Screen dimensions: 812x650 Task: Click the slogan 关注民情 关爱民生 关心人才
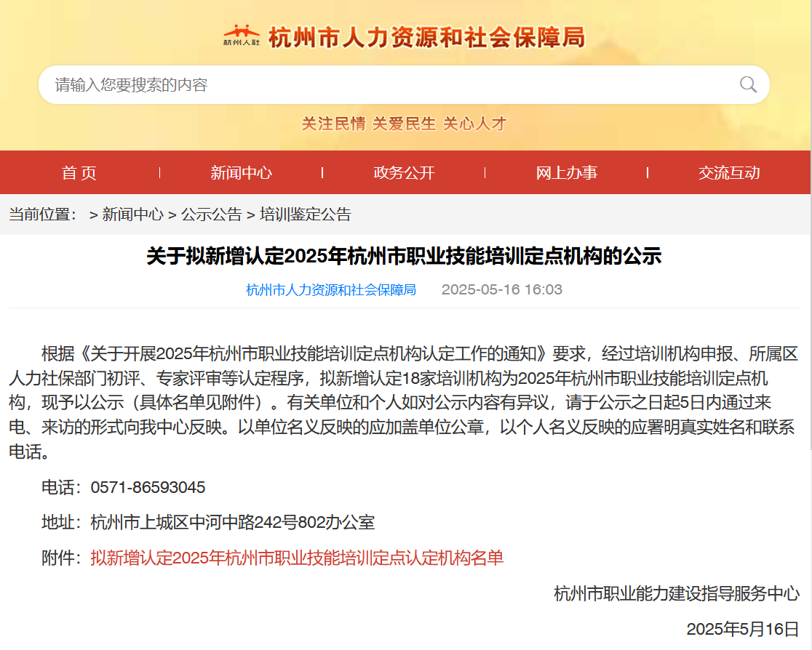click(x=404, y=124)
